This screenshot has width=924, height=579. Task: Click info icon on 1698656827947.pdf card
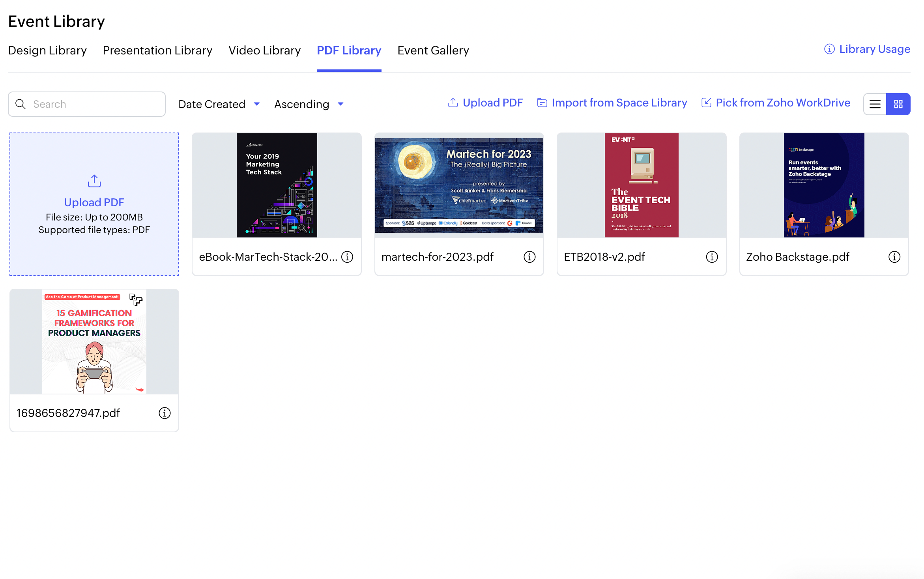165,413
